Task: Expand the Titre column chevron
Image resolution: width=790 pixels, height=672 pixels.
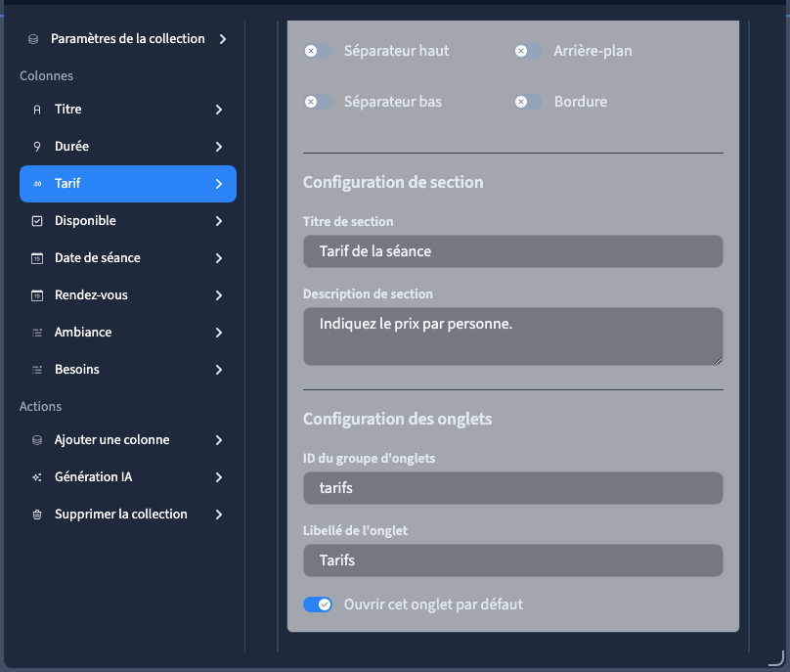Action: 219,110
